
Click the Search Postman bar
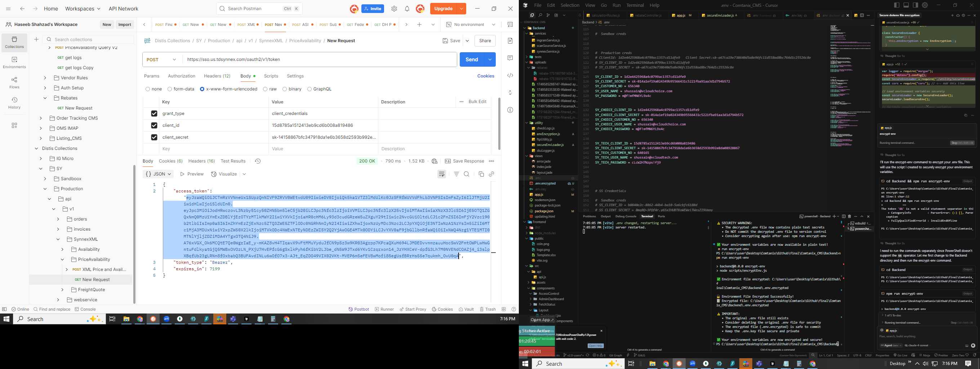pos(259,9)
